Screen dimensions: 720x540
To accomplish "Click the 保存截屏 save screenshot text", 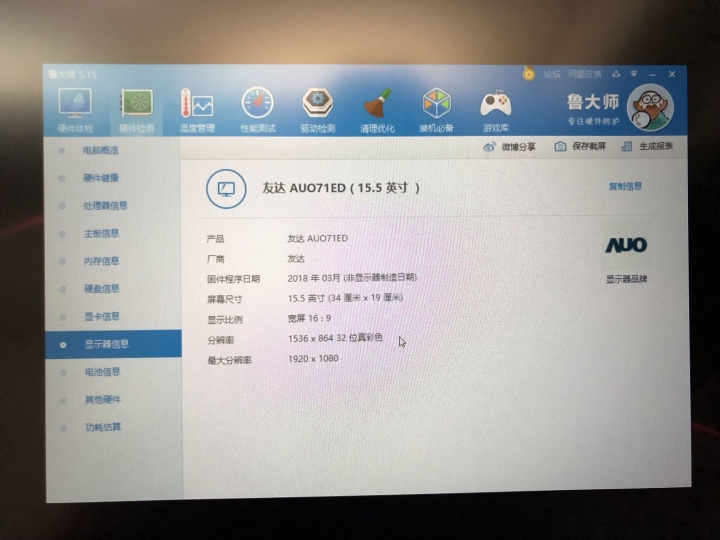I will [589, 146].
